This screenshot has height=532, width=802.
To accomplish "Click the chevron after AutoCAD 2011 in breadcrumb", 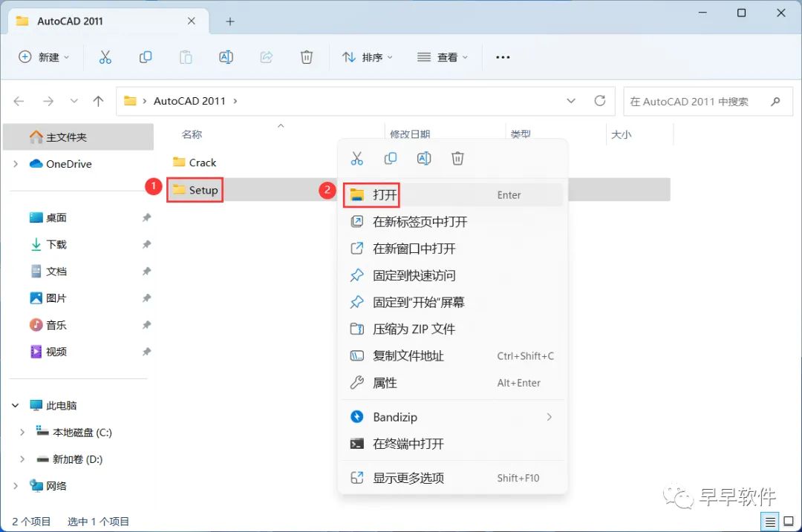I will pos(235,101).
